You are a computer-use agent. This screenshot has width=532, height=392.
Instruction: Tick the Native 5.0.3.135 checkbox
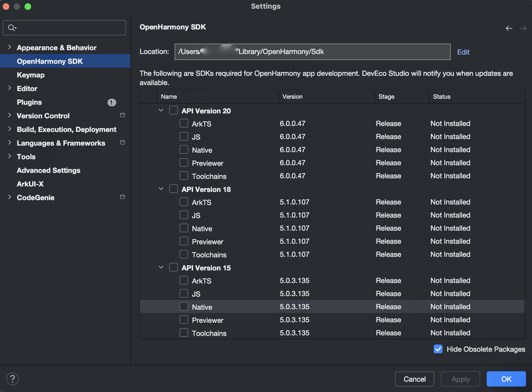184,306
